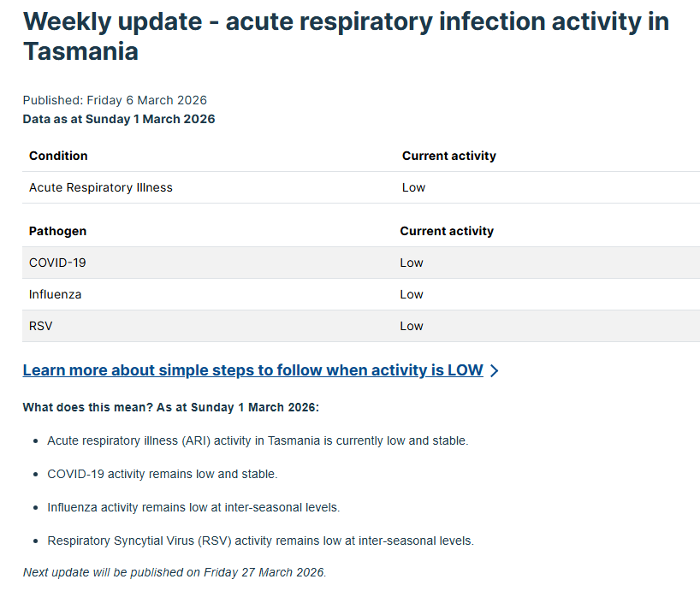Click the Current activity header in the Condition table
This screenshot has width=700, height=591.
pyautogui.click(x=448, y=156)
